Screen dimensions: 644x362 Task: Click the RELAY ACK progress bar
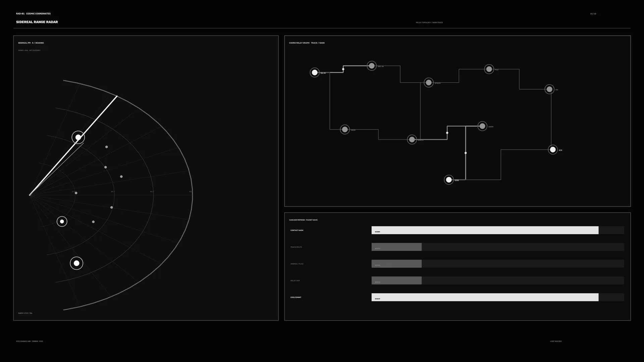tap(498, 281)
